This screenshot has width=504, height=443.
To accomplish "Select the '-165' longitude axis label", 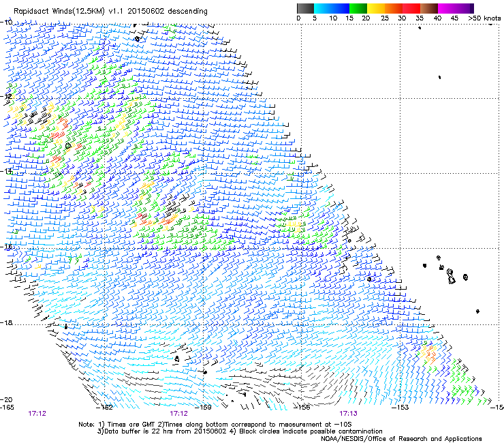I will pos(7,408).
